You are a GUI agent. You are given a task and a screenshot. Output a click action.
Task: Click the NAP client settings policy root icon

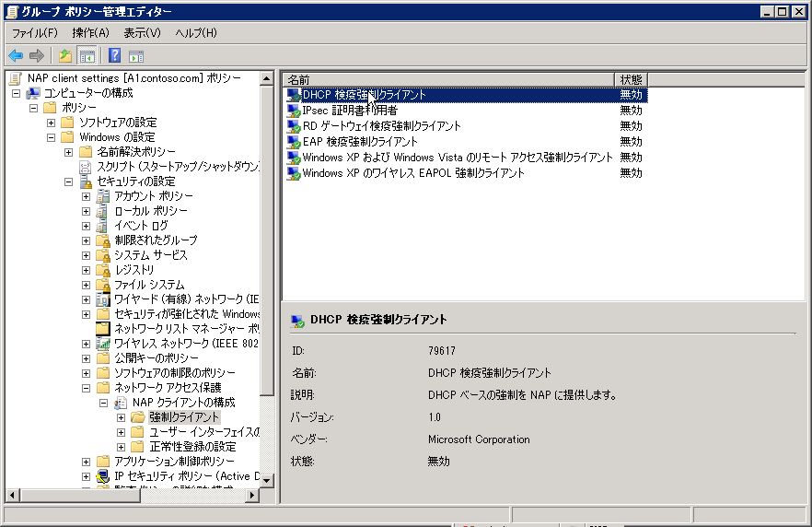pyautogui.click(x=16, y=78)
